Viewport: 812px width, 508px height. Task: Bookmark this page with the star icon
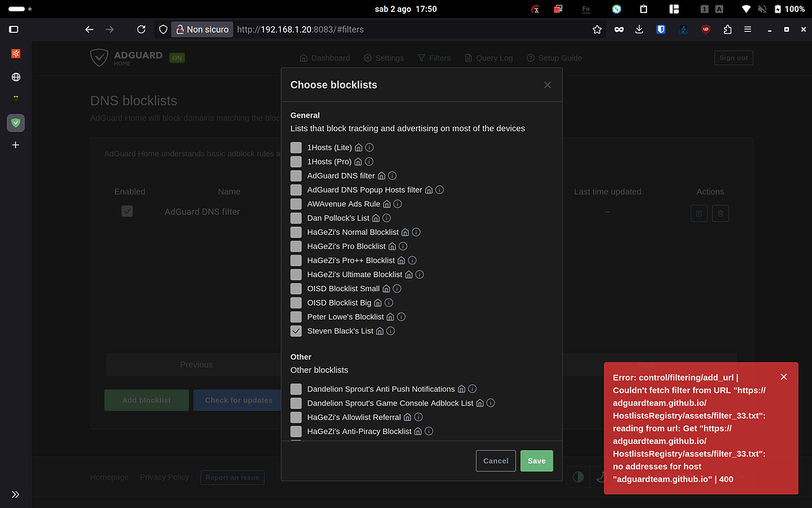tap(597, 29)
